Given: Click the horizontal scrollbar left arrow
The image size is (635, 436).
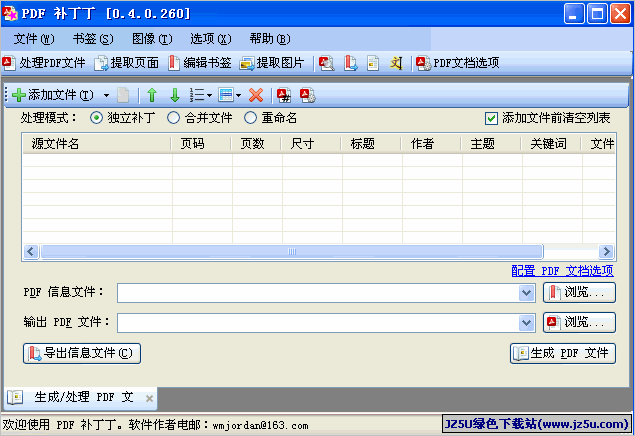Looking at the screenshot, I should pos(31,251).
